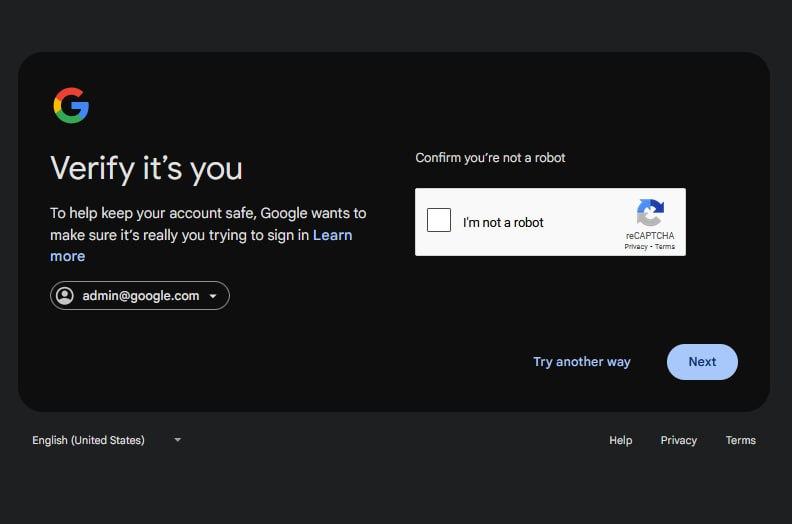Screen dimensions: 792x524
Task: Click the account avatar icon
Action: [65, 296]
